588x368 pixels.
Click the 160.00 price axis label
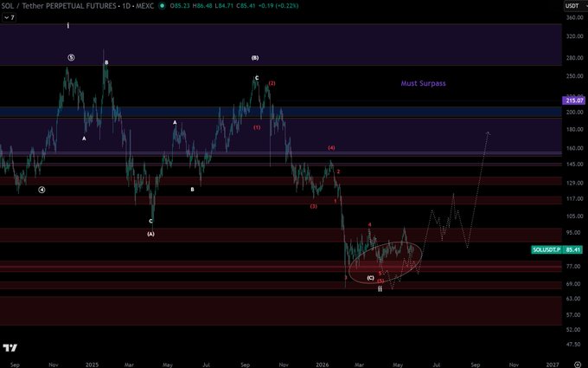point(575,148)
